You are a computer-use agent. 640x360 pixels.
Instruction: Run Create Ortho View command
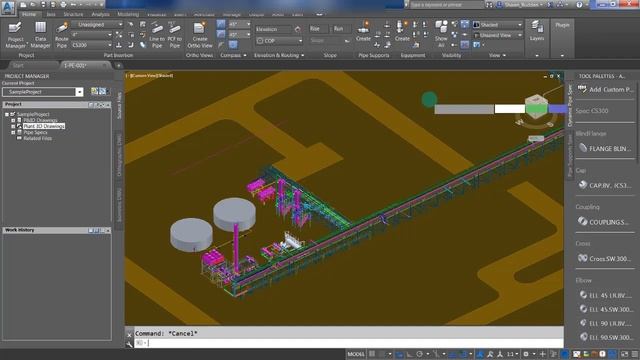200,35
